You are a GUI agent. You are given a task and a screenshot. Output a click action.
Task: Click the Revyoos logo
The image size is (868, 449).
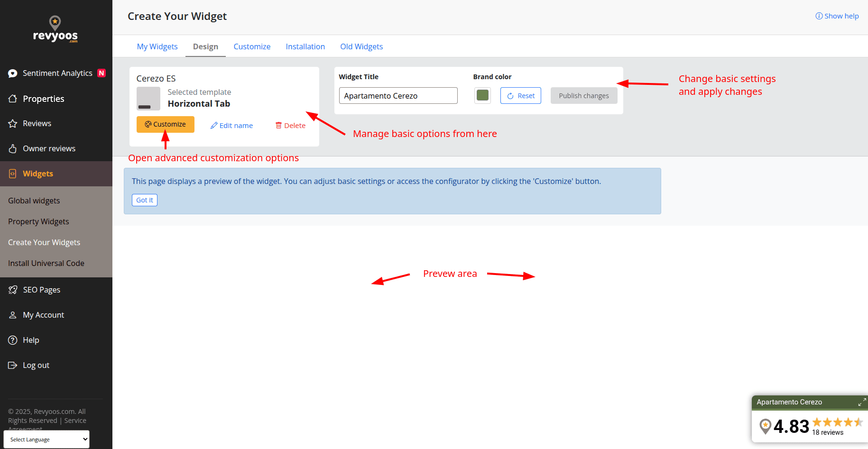tap(55, 29)
